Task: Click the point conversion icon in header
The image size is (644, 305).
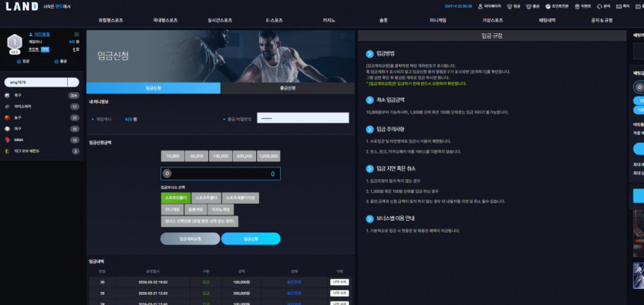Action: (x=548, y=6)
